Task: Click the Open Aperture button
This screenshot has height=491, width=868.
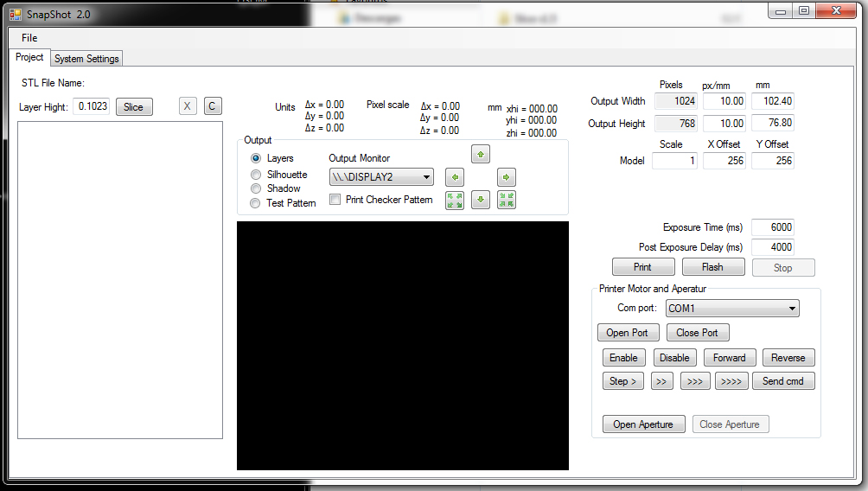Action: point(643,424)
